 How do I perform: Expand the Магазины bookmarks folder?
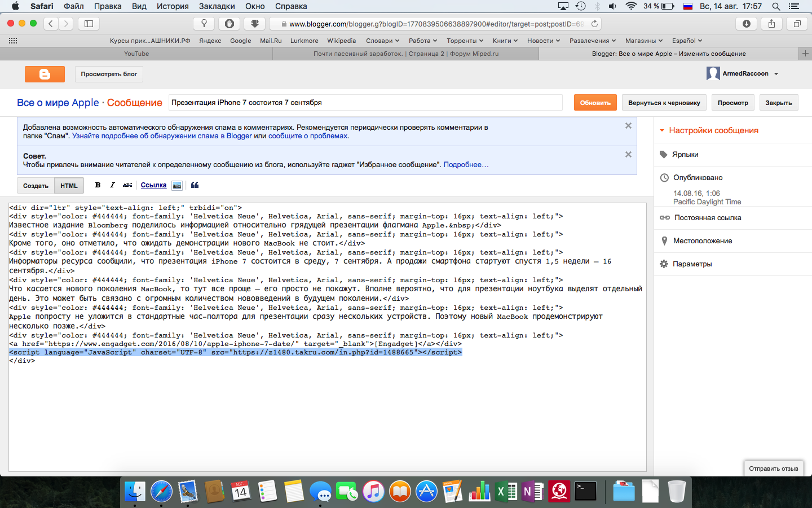(644, 41)
